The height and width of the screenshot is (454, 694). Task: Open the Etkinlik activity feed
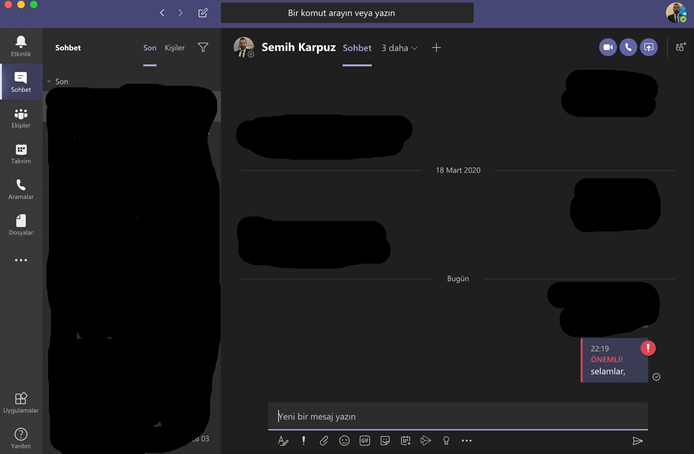click(x=21, y=46)
